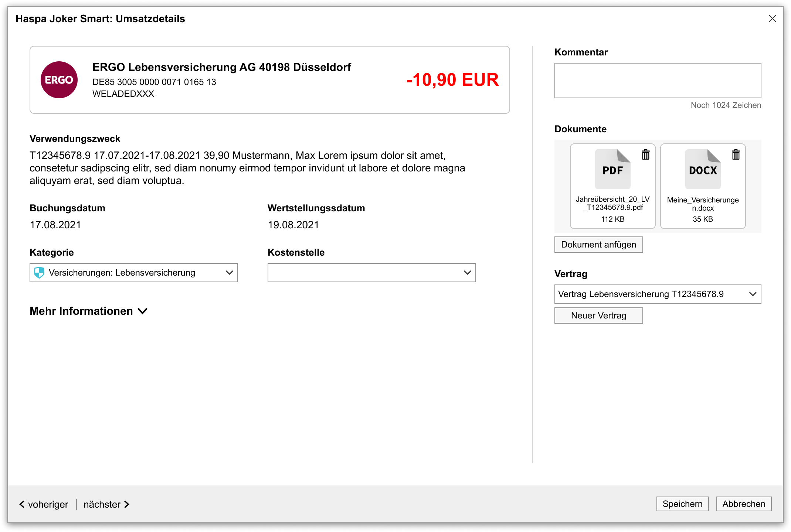Cancel editing via the Abbrechen button
The width and height of the screenshot is (791, 532).
point(743,504)
